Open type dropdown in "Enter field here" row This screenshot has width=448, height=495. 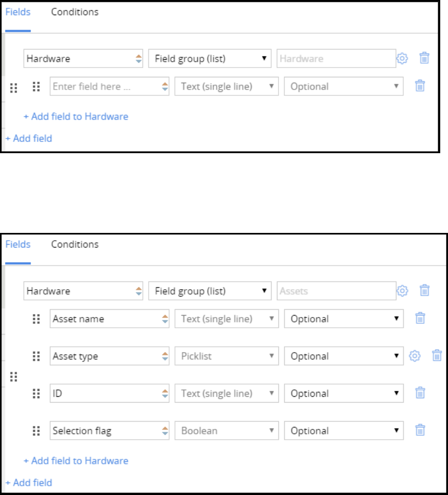coord(226,87)
